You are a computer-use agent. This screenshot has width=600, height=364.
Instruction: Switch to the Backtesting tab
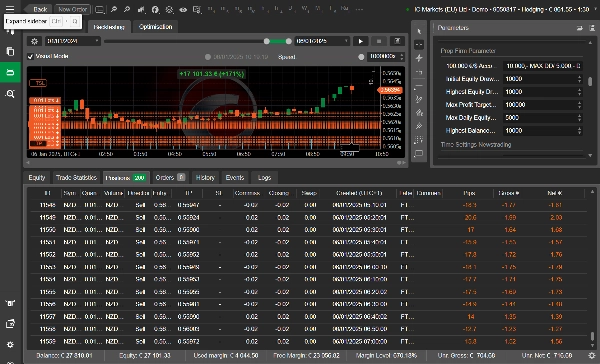pyautogui.click(x=109, y=27)
